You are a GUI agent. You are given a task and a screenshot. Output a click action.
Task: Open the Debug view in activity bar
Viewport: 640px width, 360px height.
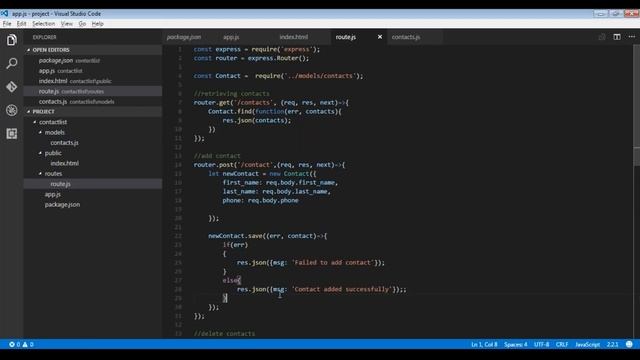click(x=11, y=110)
